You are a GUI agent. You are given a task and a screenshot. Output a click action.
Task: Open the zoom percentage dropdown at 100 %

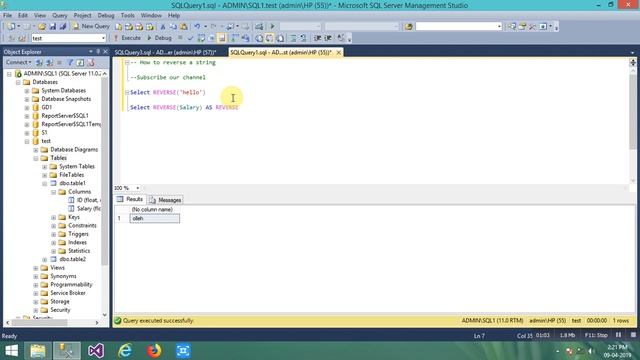138,188
